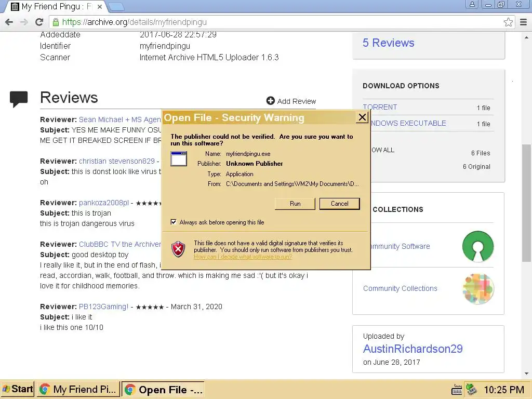Select the My Friend Pingu browser tab
Image resolution: width=532 pixels, height=399 pixels.
pyautogui.click(x=55, y=7)
